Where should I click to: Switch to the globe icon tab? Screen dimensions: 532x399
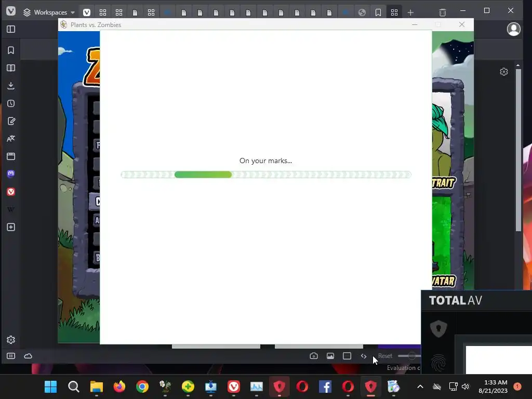[x=362, y=12]
